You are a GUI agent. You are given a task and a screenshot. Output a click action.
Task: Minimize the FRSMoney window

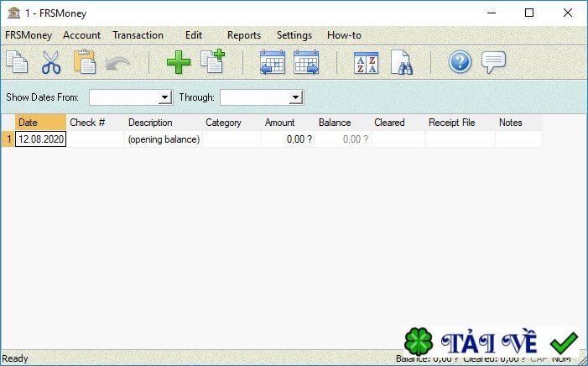[x=492, y=13]
